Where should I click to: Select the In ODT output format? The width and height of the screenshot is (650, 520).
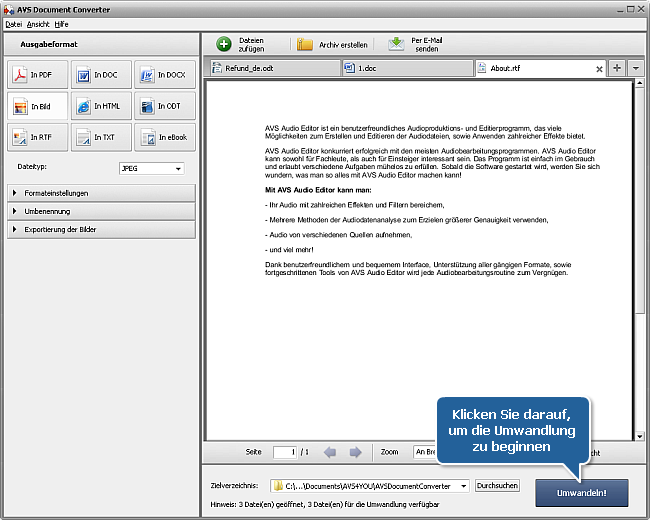(x=165, y=106)
